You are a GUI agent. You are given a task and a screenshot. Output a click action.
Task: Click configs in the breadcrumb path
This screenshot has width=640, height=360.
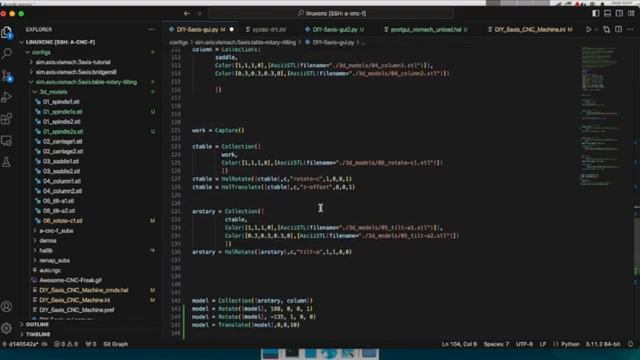click(x=178, y=42)
